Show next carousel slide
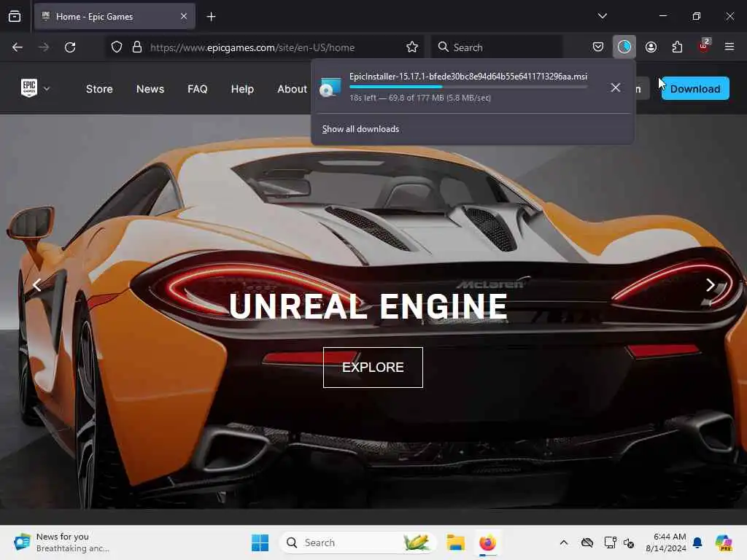This screenshot has height=560, width=747. (x=710, y=285)
